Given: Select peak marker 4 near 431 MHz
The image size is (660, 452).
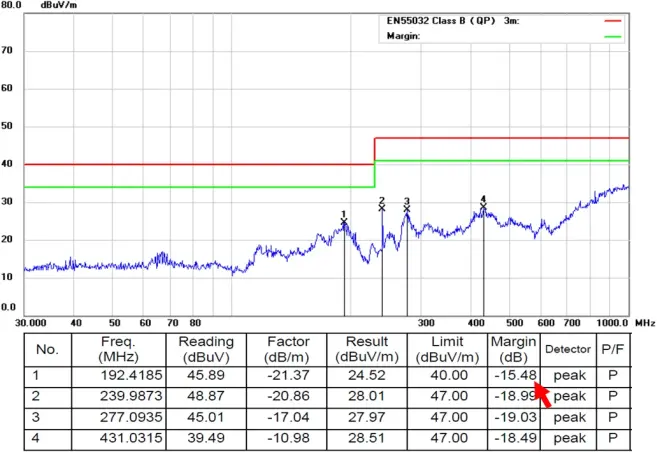Looking at the screenshot, I should click(483, 206).
